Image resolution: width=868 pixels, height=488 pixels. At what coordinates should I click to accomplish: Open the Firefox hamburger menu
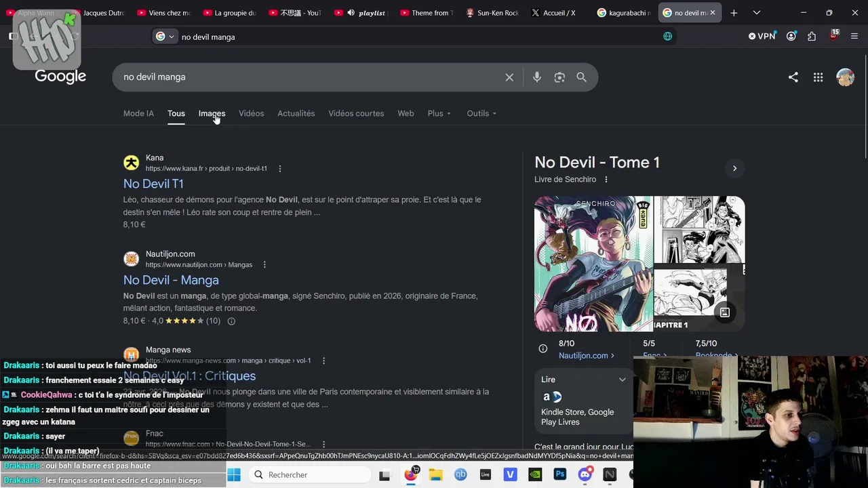coord(854,37)
